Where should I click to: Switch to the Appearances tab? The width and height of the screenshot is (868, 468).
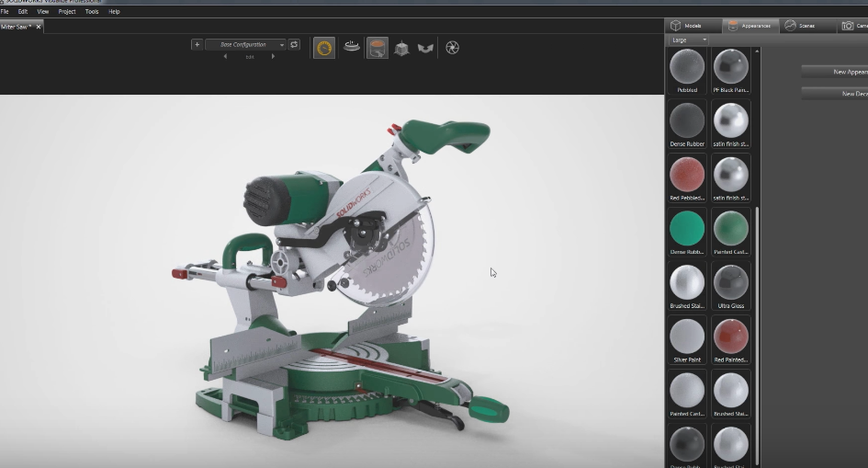[x=750, y=26]
